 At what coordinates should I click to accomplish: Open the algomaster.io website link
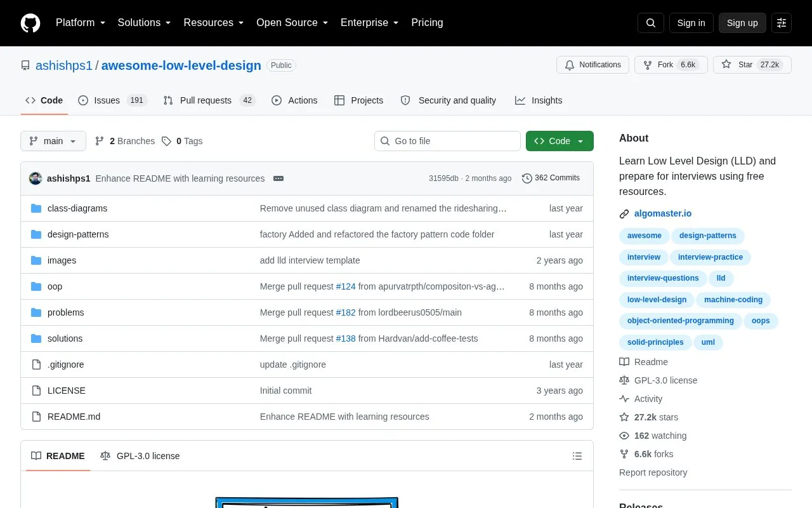tap(663, 214)
